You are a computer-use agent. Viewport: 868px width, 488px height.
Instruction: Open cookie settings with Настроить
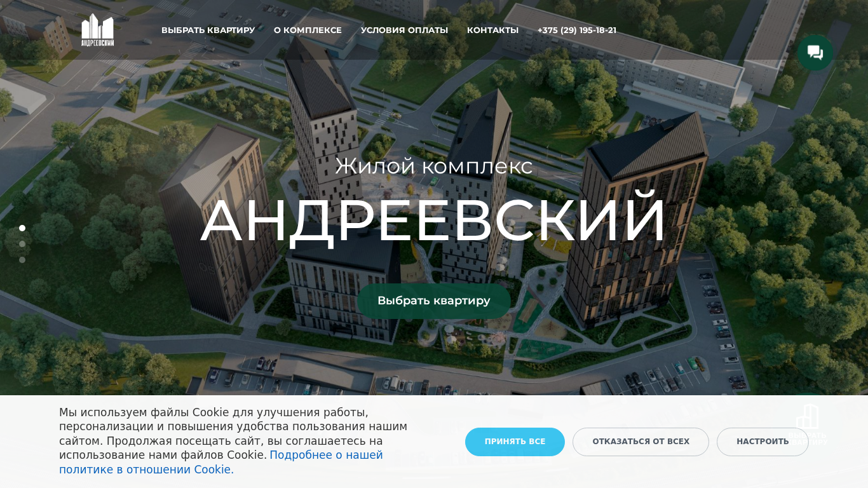tap(763, 442)
